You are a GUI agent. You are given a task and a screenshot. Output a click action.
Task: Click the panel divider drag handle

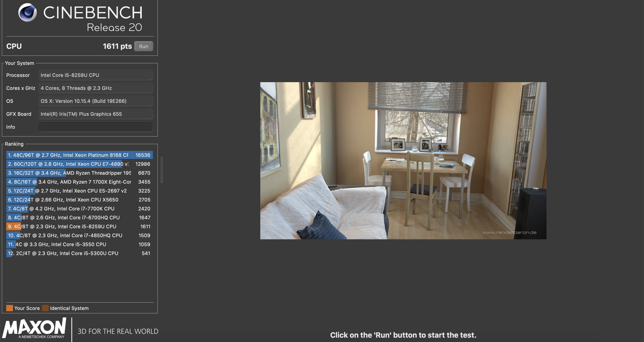point(161,170)
